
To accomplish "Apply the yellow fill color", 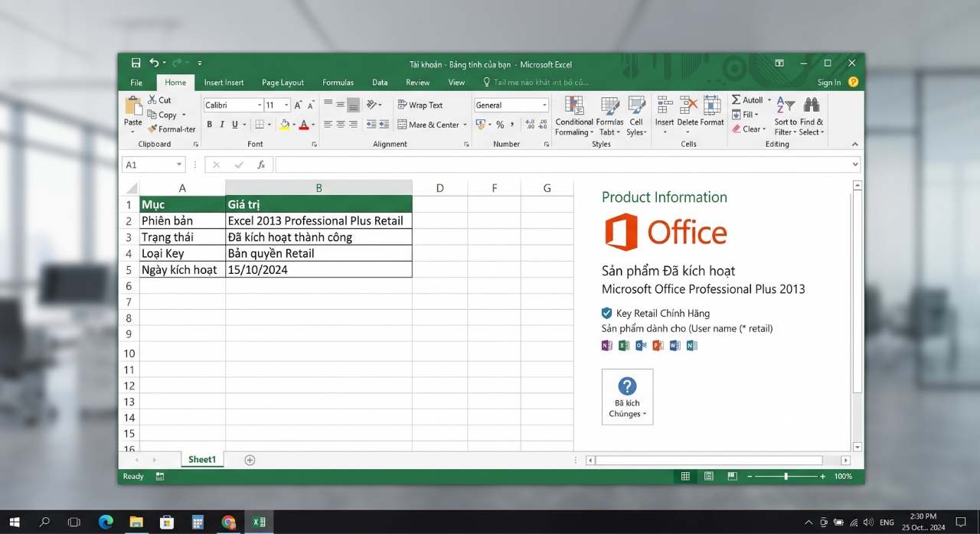I will (285, 125).
